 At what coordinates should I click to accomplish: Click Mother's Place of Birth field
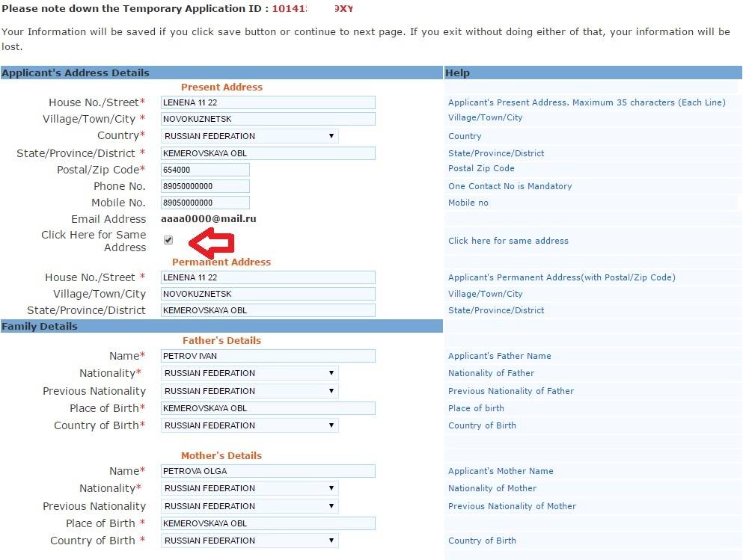tap(267, 523)
